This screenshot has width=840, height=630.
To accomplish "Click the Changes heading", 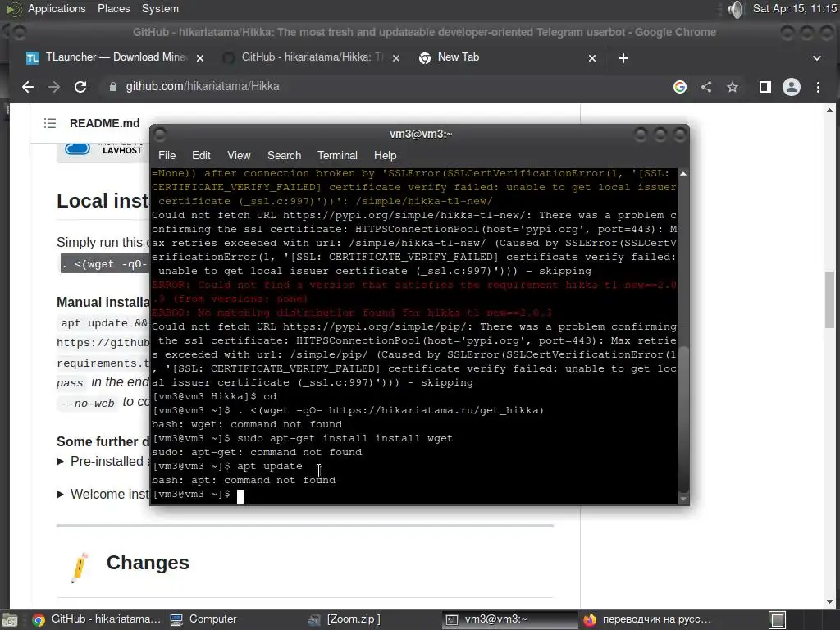I will click(148, 563).
